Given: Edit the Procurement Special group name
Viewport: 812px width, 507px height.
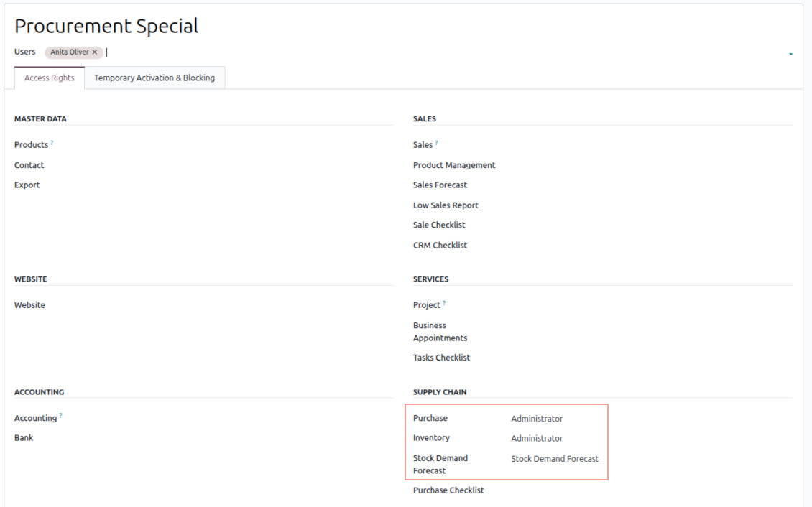Looking at the screenshot, I should pos(106,27).
